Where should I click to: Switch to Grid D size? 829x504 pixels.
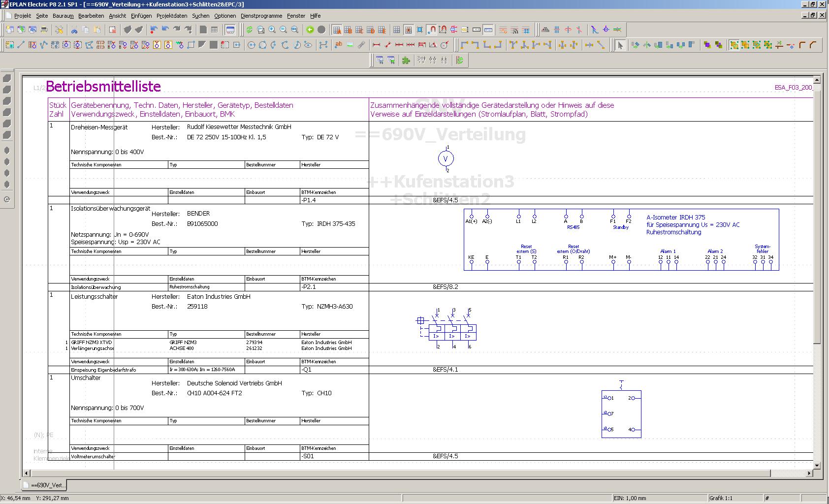coord(371,30)
